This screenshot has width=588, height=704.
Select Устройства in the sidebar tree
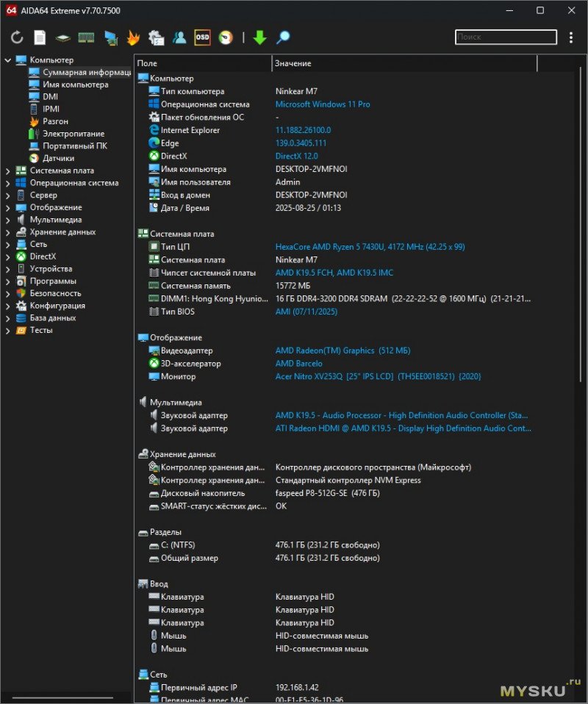point(51,268)
